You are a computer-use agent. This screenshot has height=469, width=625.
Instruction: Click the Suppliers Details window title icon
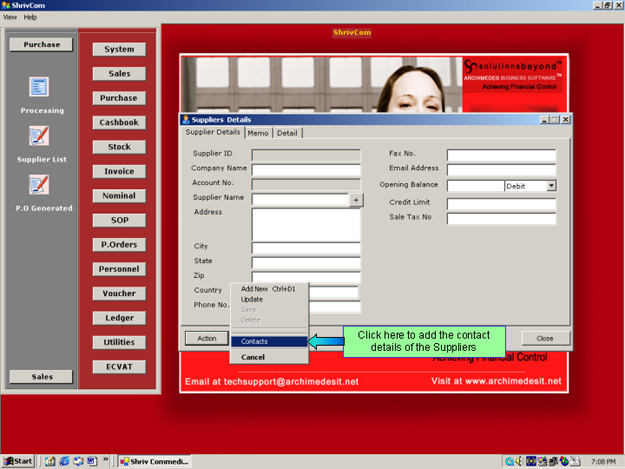point(184,119)
